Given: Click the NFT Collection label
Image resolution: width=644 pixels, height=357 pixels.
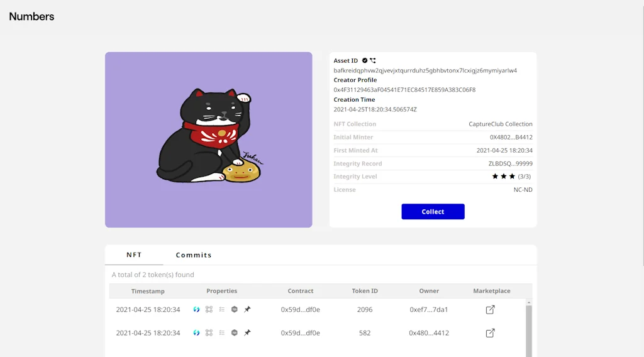Looking at the screenshot, I should pyautogui.click(x=355, y=124).
